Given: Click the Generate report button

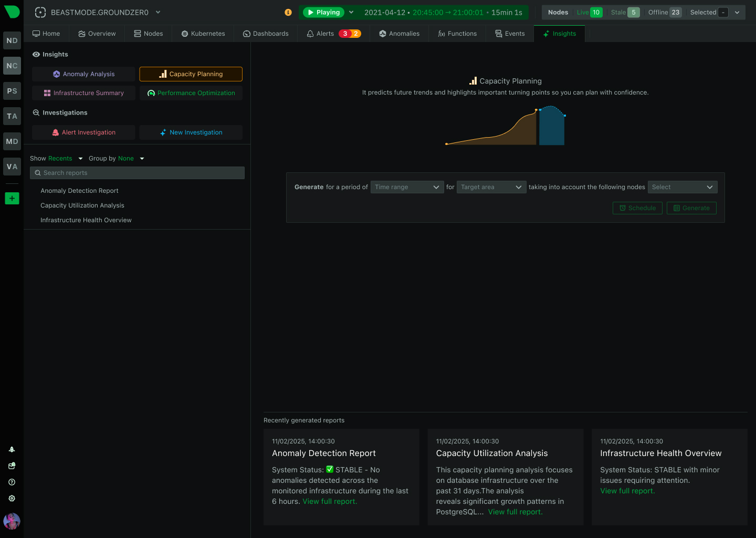Looking at the screenshot, I should tap(691, 208).
